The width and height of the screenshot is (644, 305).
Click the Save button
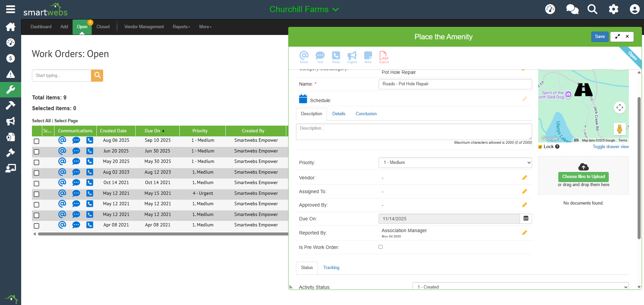coord(599,37)
